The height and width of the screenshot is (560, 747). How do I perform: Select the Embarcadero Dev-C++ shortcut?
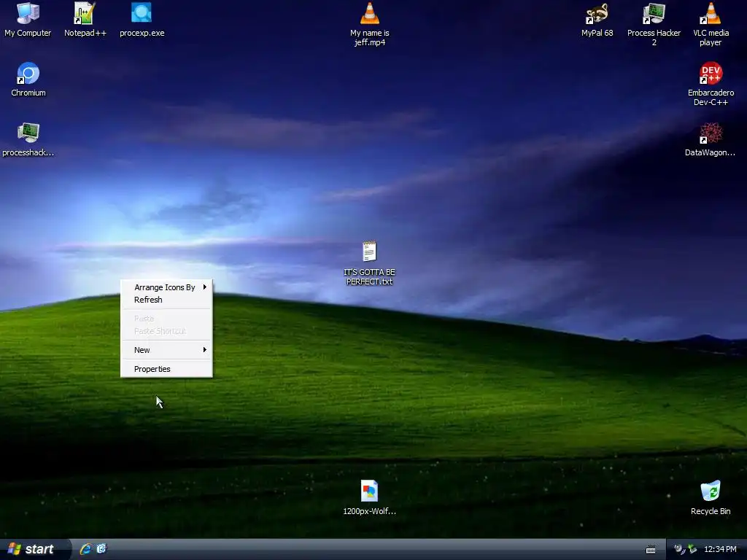pos(711,85)
